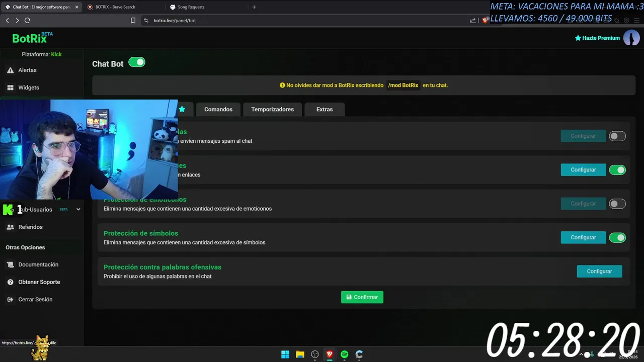Configure Protección de emoticonos

[x=583, y=204]
